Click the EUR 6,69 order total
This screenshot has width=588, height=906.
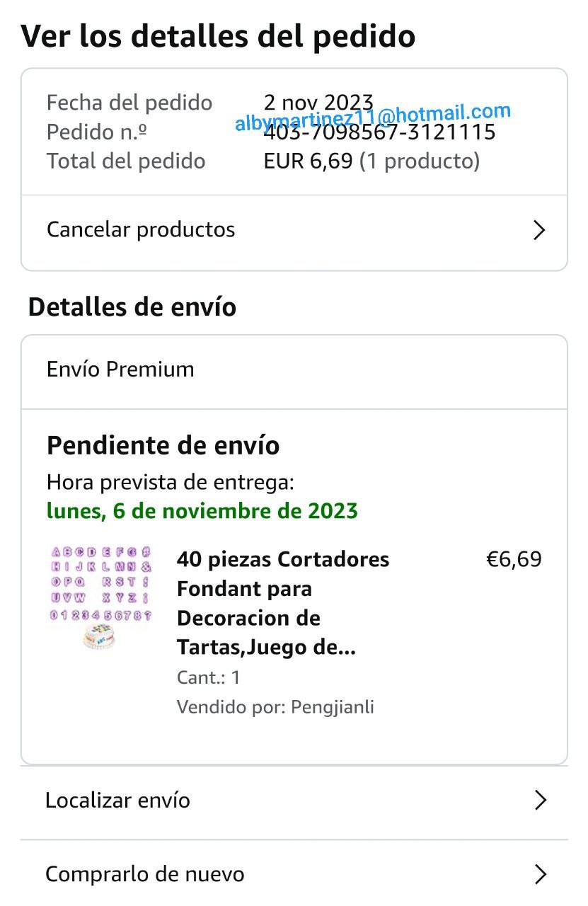point(308,161)
